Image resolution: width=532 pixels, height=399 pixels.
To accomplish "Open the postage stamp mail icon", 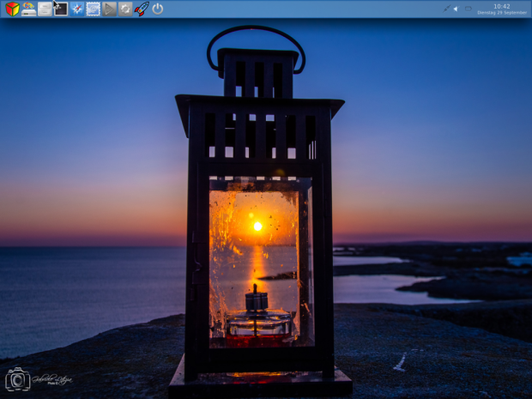I will coord(94,9).
